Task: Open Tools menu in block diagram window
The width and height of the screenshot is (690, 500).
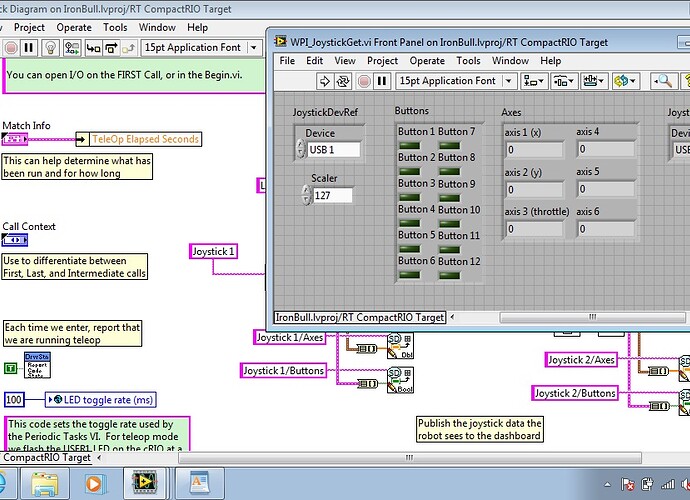Action: pyautogui.click(x=115, y=27)
